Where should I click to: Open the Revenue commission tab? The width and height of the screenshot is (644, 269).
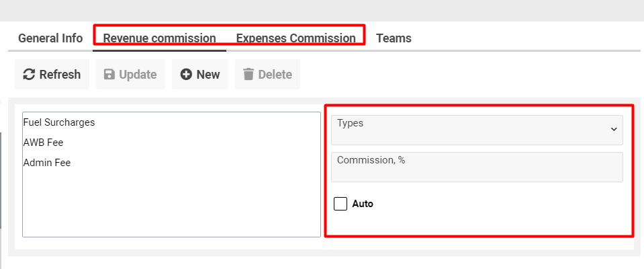pyautogui.click(x=159, y=38)
